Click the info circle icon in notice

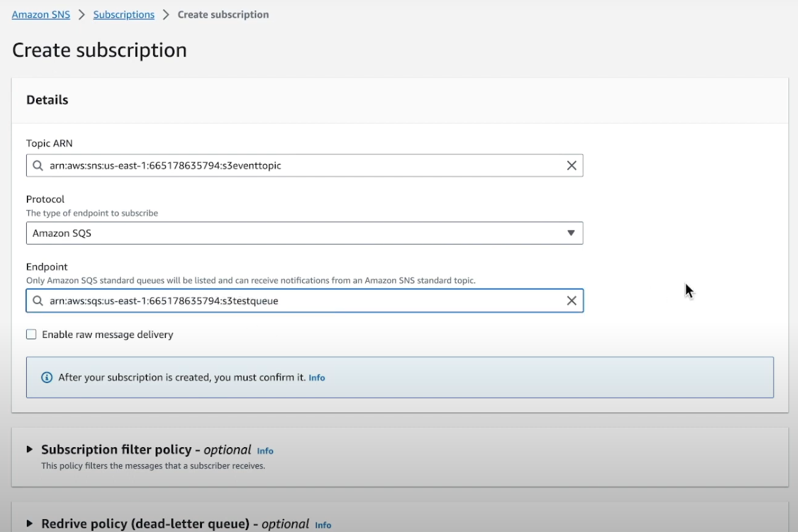point(46,378)
